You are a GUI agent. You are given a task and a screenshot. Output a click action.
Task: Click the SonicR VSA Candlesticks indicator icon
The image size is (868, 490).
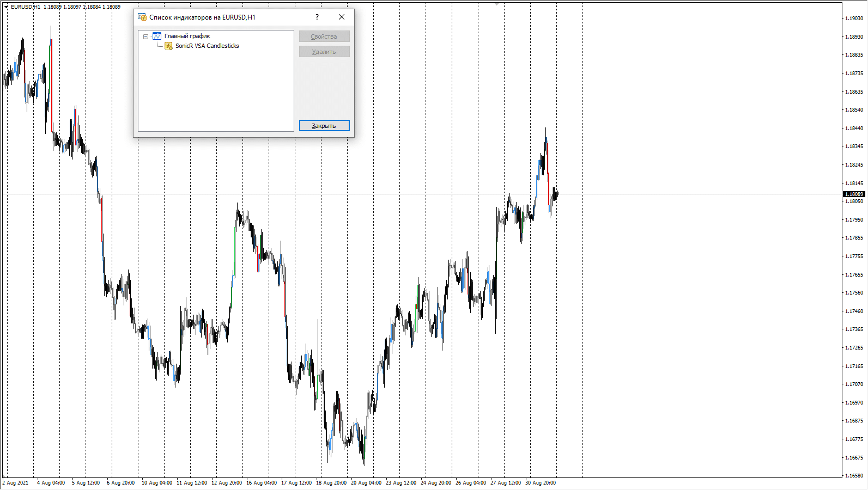[169, 46]
